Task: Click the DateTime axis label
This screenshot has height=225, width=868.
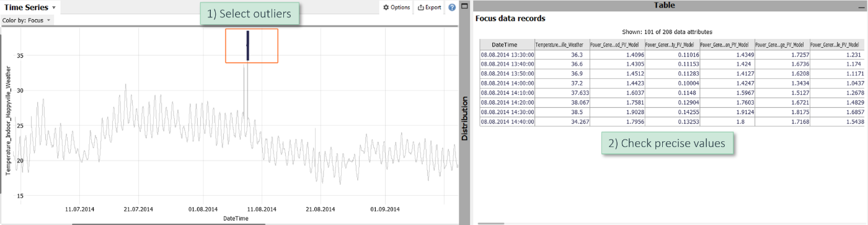Action: click(236, 219)
